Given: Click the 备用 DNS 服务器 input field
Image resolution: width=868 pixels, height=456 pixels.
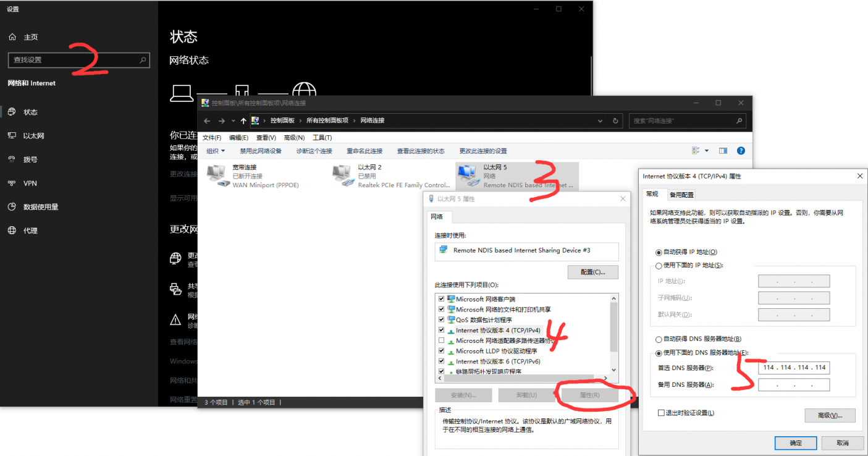Looking at the screenshot, I should click(x=794, y=385).
